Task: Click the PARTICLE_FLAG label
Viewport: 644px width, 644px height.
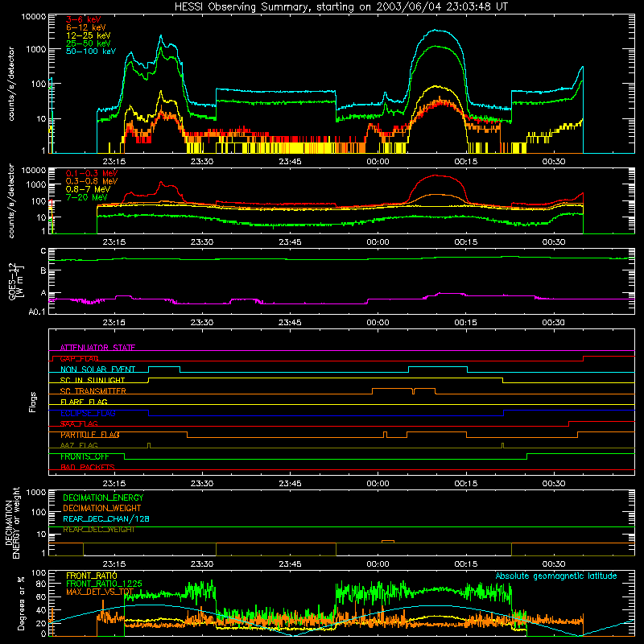Action: pyautogui.click(x=90, y=435)
